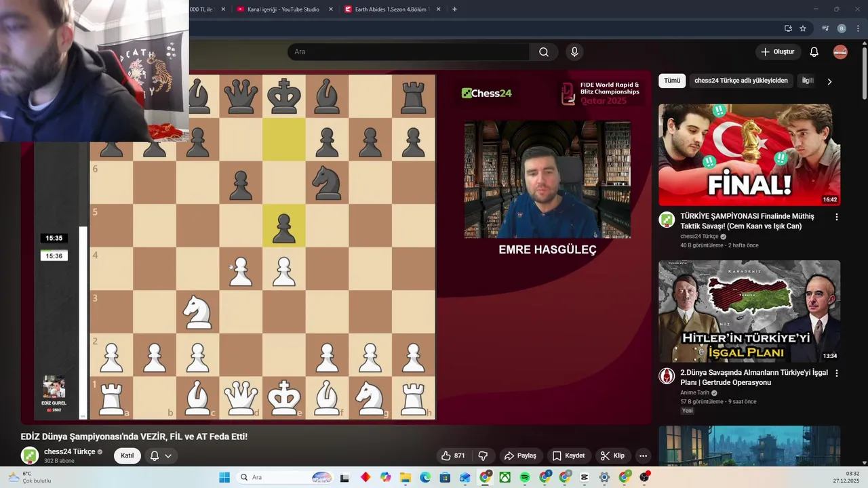The width and height of the screenshot is (868, 488).
Task: Open more actions for the video
Action: tap(643, 455)
